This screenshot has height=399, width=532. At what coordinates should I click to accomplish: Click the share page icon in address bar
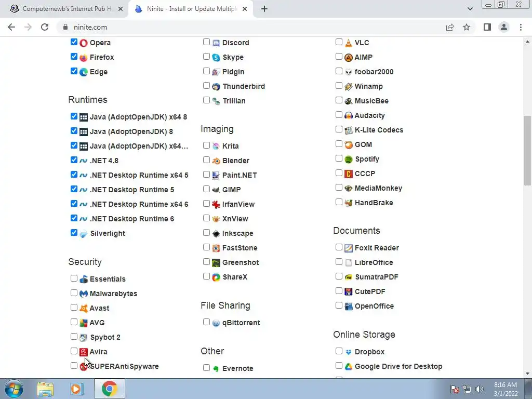click(x=450, y=27)
